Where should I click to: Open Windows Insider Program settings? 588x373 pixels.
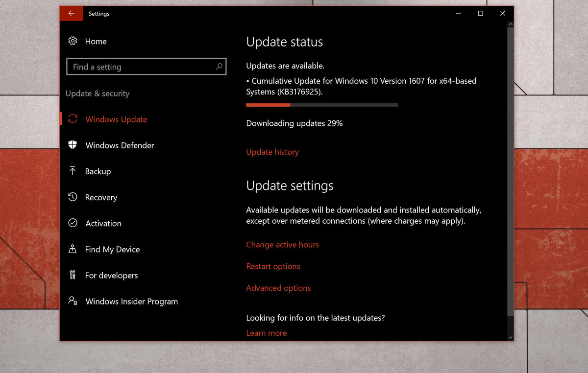tap(131, 302)
